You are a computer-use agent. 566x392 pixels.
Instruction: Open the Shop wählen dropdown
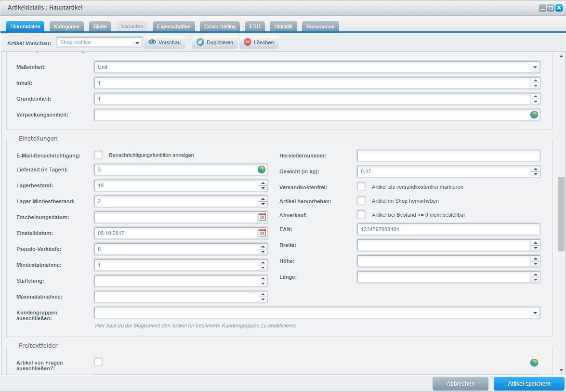(137, 42)
